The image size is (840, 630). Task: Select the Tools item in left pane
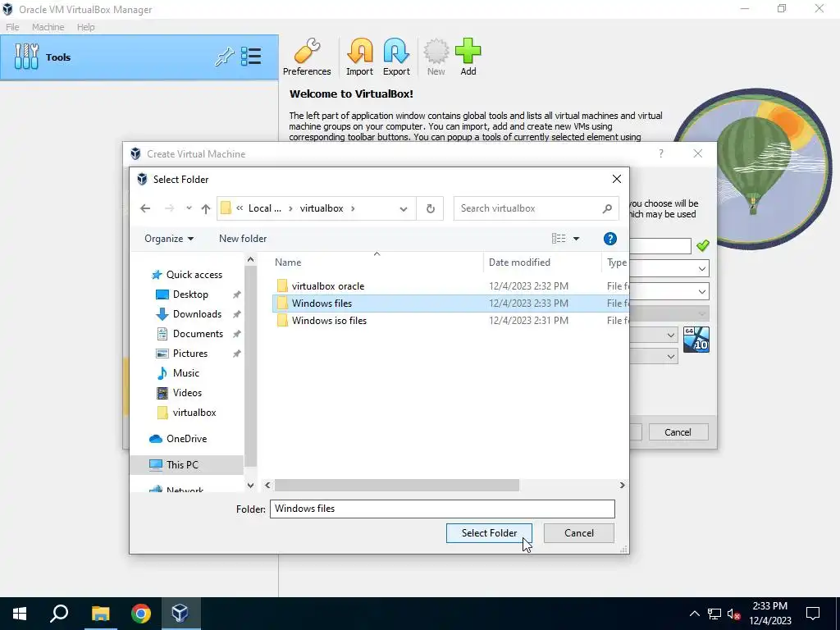coord(139,57)
